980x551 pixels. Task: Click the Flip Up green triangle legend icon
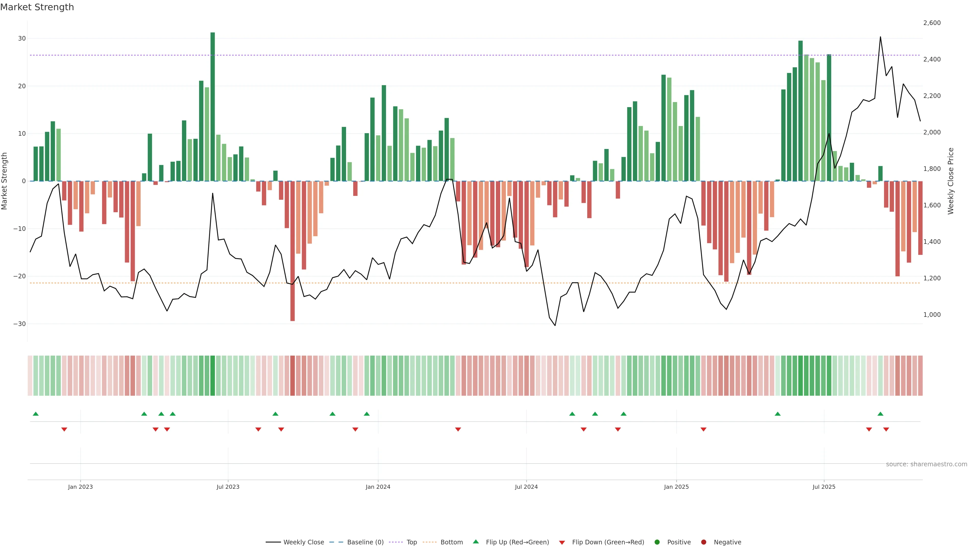point(475,542)
